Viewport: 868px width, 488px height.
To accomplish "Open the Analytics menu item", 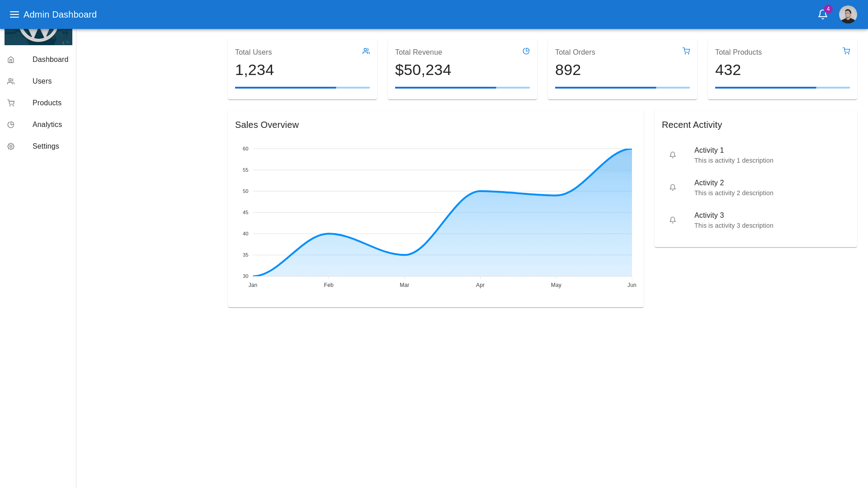I will point(47,125).
